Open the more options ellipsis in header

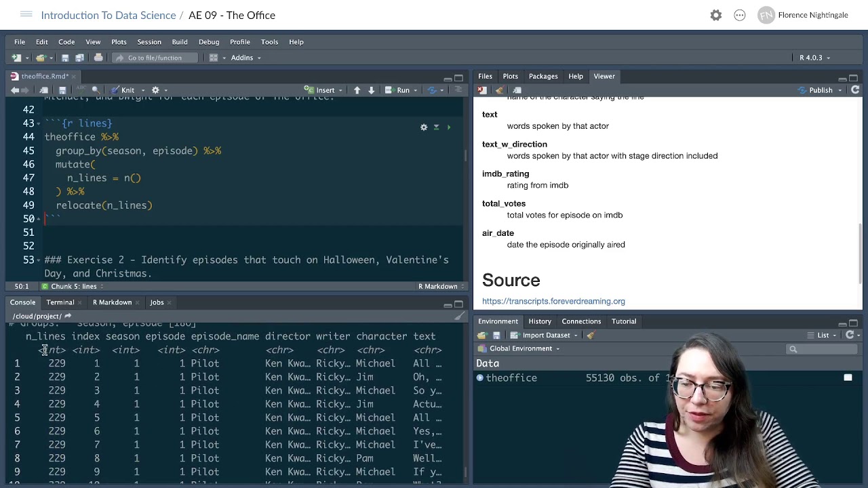[x=740, y=15]
